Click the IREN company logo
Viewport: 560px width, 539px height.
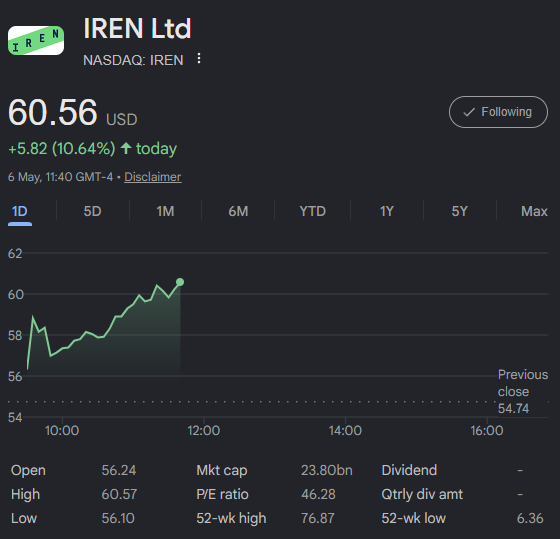coord(36,40)
